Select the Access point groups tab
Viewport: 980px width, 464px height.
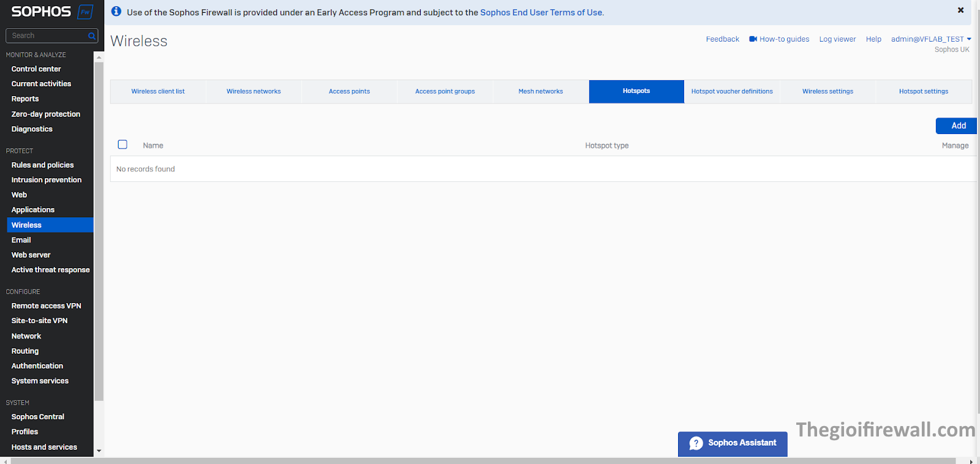click(445, 91)
